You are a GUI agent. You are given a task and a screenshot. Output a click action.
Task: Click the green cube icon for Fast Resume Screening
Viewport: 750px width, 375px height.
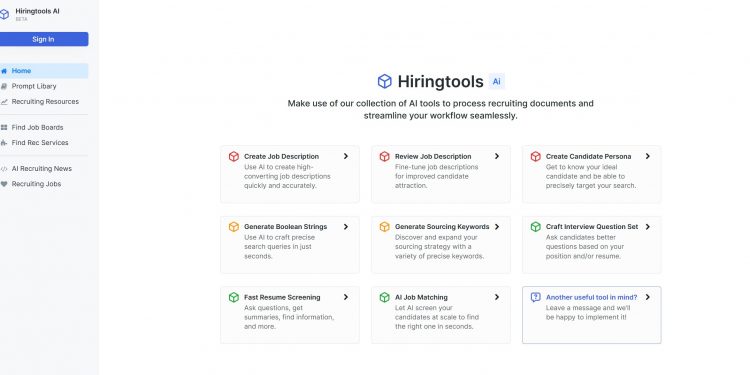(233, 297)
